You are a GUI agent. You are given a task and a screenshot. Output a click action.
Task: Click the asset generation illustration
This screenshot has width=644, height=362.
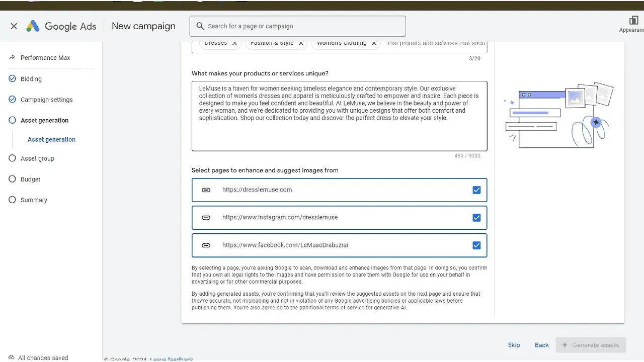(559, 116)
